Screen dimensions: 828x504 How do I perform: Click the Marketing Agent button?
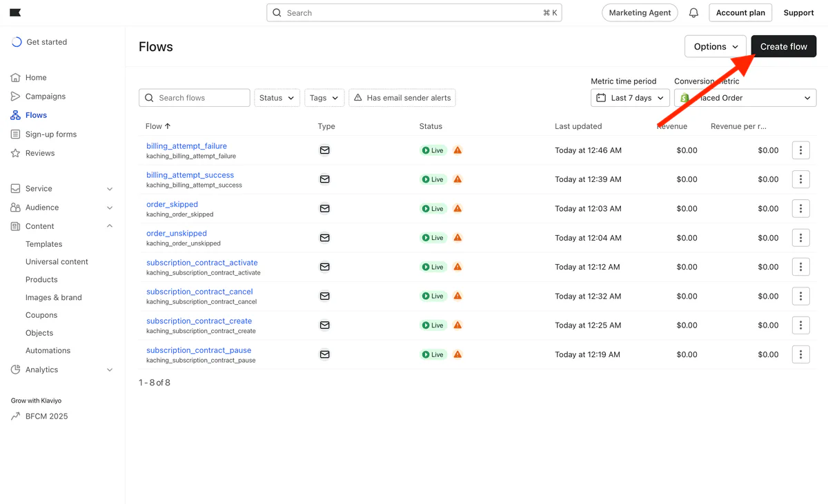(640, 13)
